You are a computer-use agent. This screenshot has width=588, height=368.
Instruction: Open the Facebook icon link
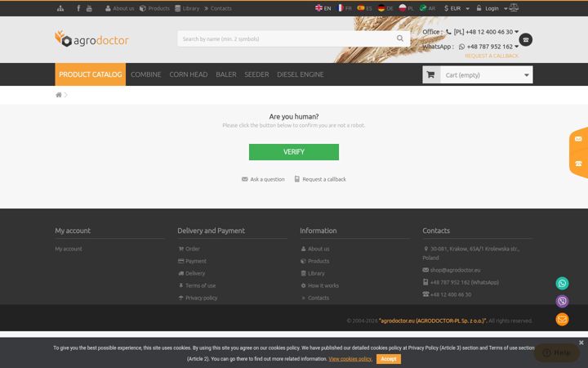point(78,8)
